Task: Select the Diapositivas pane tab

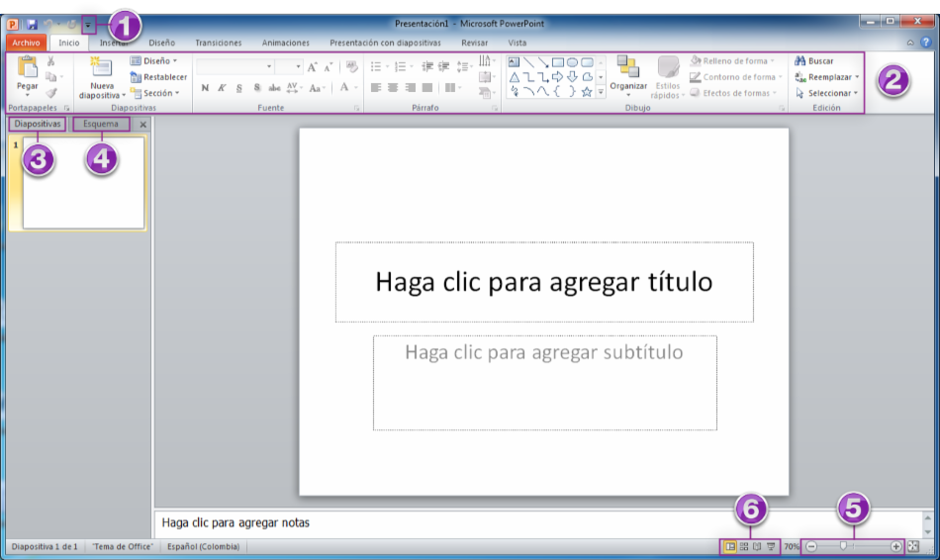Action: (38, 124)
